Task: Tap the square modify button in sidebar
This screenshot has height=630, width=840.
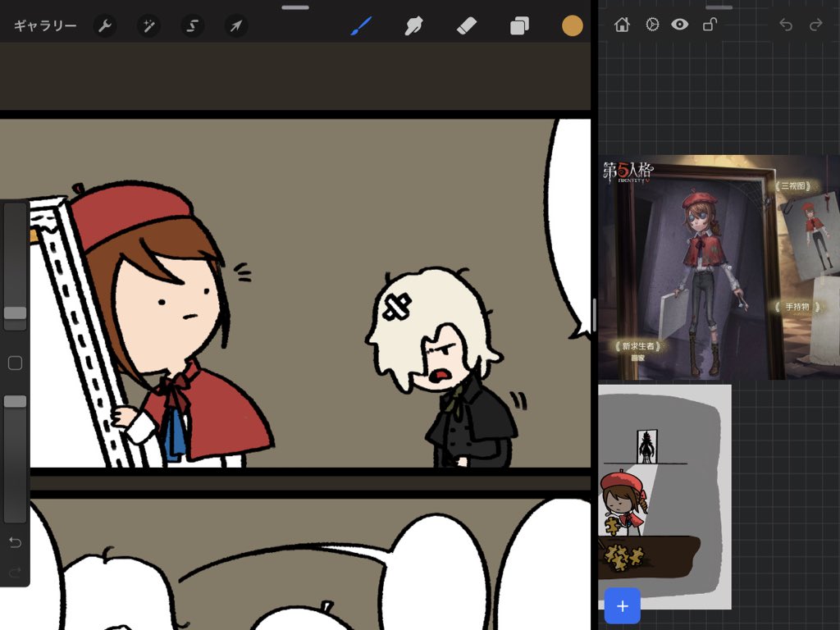Action: pyautogui.click(x=15, y=363)
